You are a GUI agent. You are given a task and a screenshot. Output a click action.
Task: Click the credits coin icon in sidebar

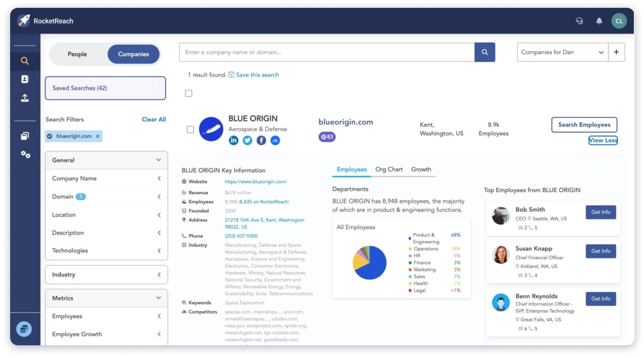(24, 329)
